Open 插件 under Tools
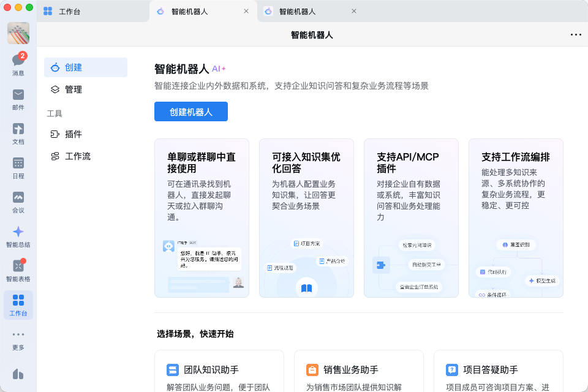 (x=73, y=134)
